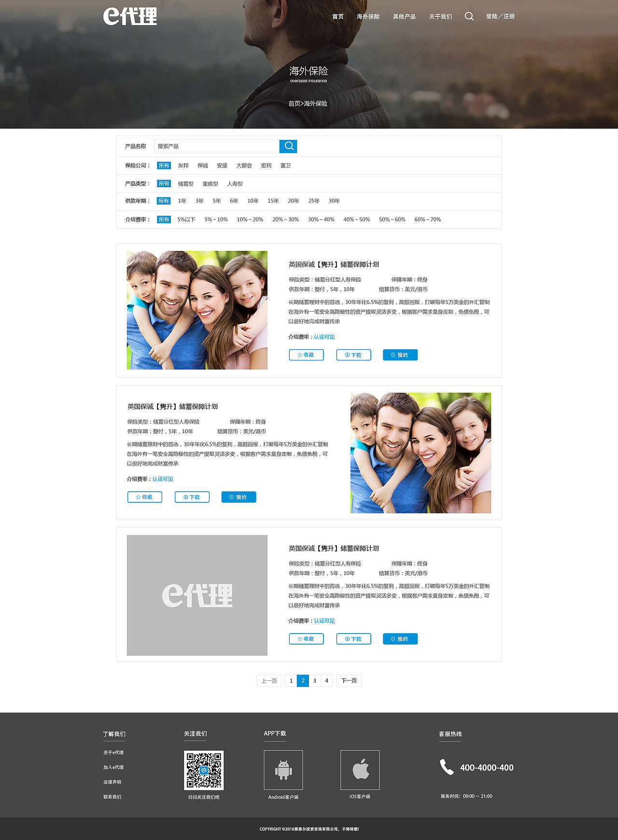Click the phone icon beside 400-4000-400

[x=447, y=767]
